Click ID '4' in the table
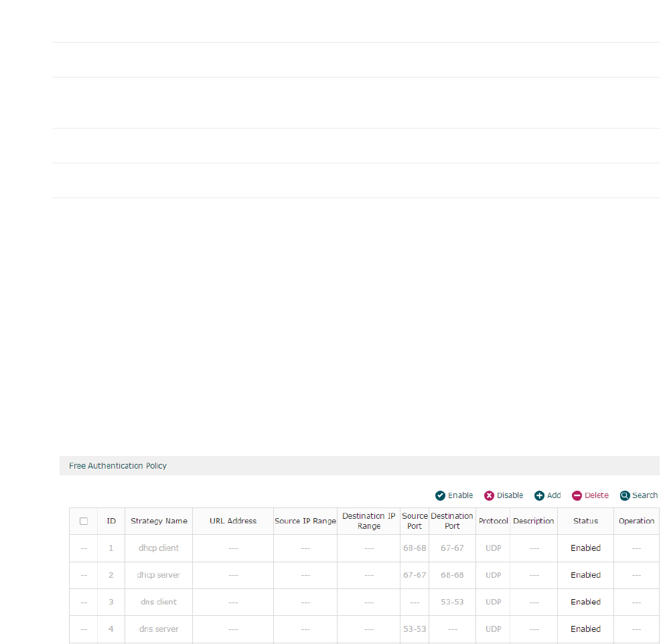The image size is (661, 644). pyautogui.click(x=111, y=629)
